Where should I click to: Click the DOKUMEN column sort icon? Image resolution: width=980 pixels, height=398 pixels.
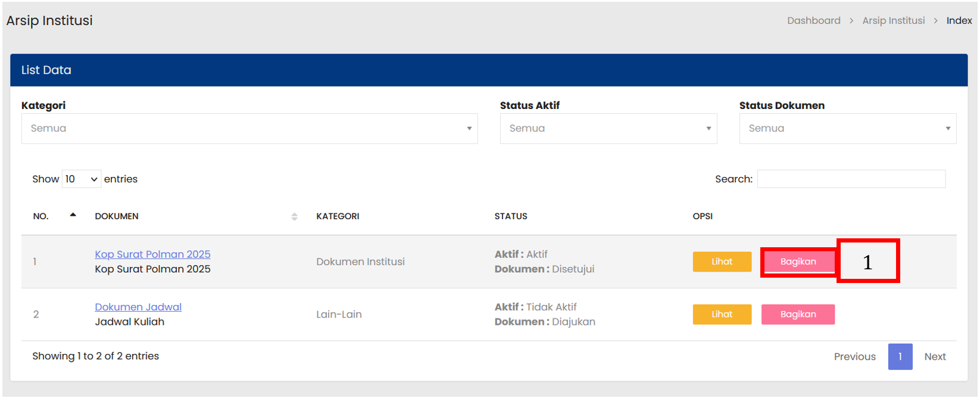(x=294, y=216)
